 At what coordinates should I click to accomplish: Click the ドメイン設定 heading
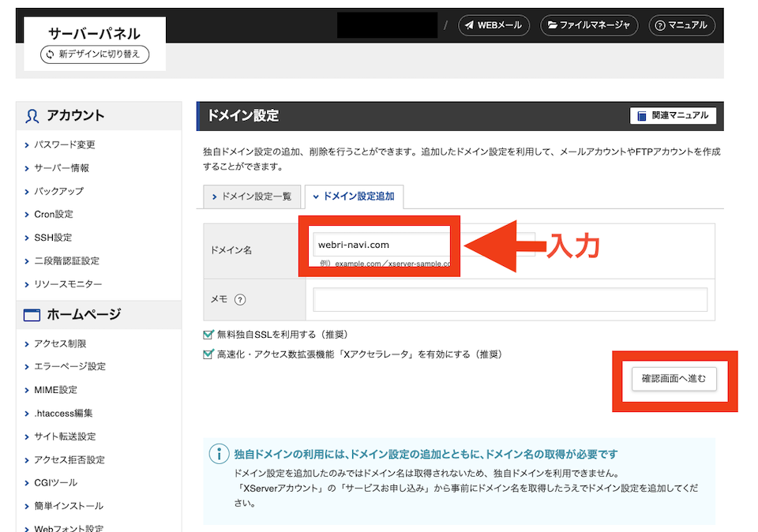(243, 116)
